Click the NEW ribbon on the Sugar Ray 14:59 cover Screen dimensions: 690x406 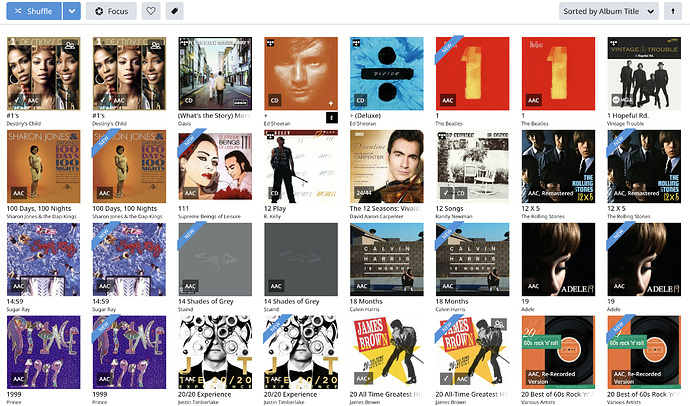click(105, 234)
